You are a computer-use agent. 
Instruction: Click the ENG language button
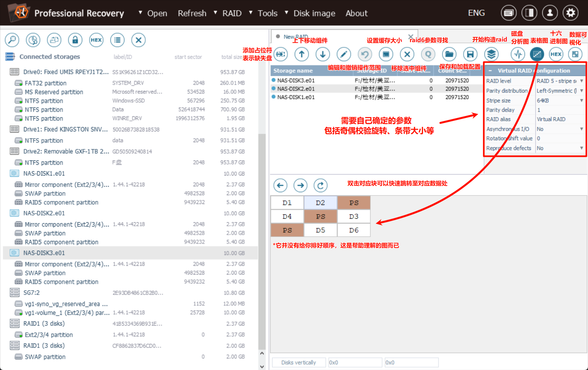[x=476, y=13]
